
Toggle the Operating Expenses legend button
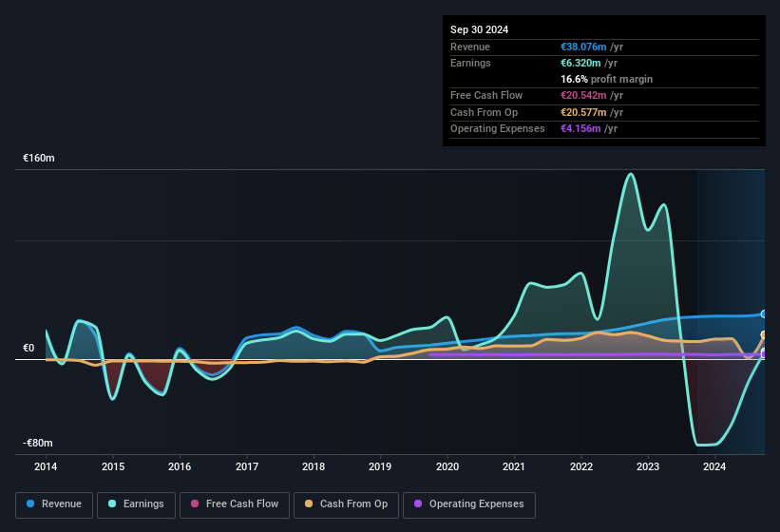468,504
